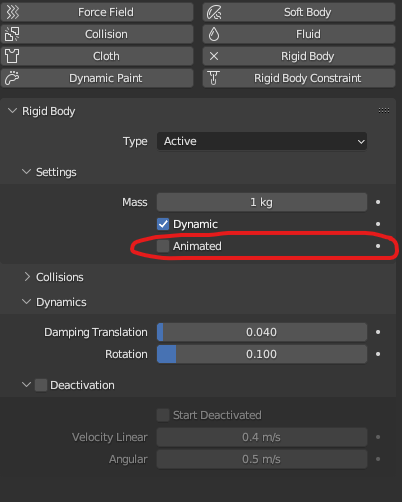Image resolution: width=402 pixels, height=502 pixels.
Task: Click the Mass field showing 1 kg
Action: click(x=262, y=202)
